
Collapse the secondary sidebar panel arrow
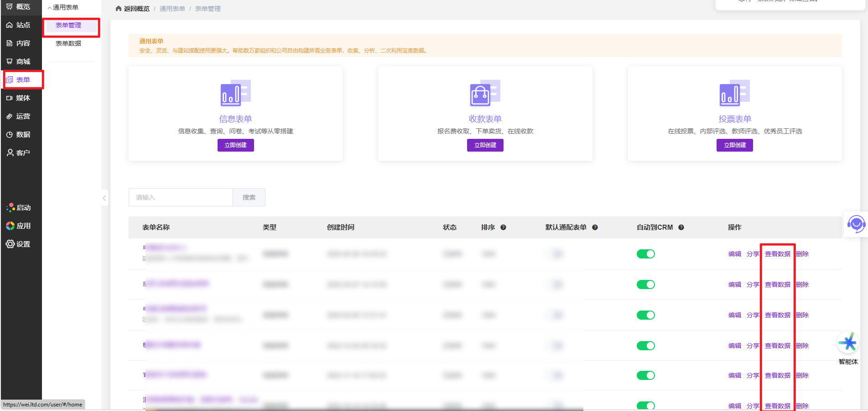click(104, 198)
